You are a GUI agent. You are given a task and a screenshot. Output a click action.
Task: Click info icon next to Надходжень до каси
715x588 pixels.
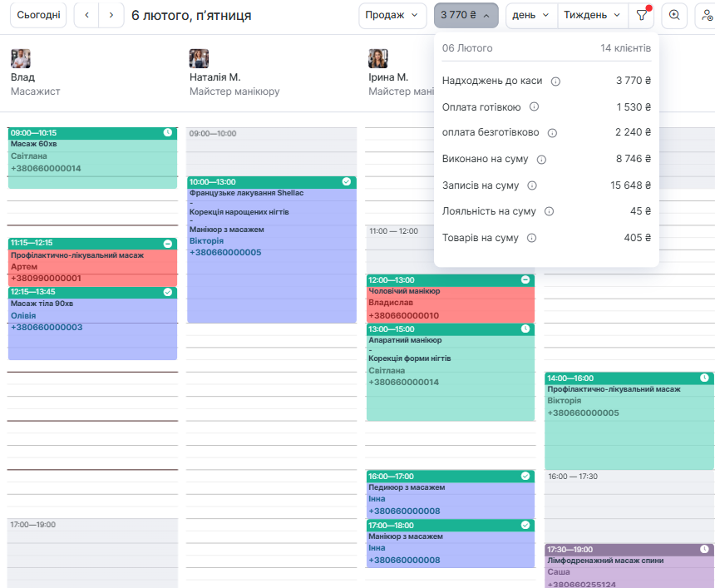click(556, 82)
